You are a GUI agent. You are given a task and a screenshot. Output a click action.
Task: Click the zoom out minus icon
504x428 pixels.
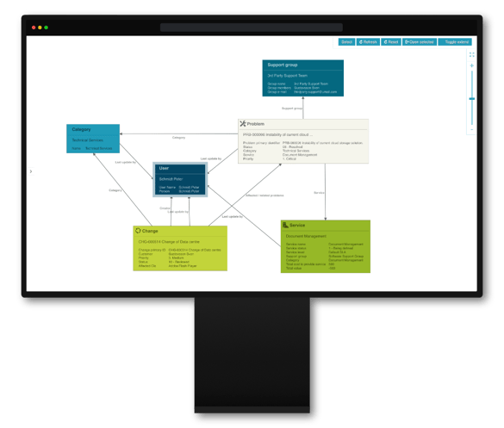(x=471, y=130)
